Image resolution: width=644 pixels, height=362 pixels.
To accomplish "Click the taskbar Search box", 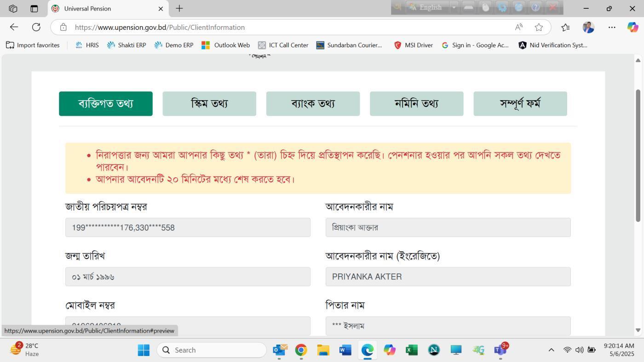I will [x=212, y=350].
